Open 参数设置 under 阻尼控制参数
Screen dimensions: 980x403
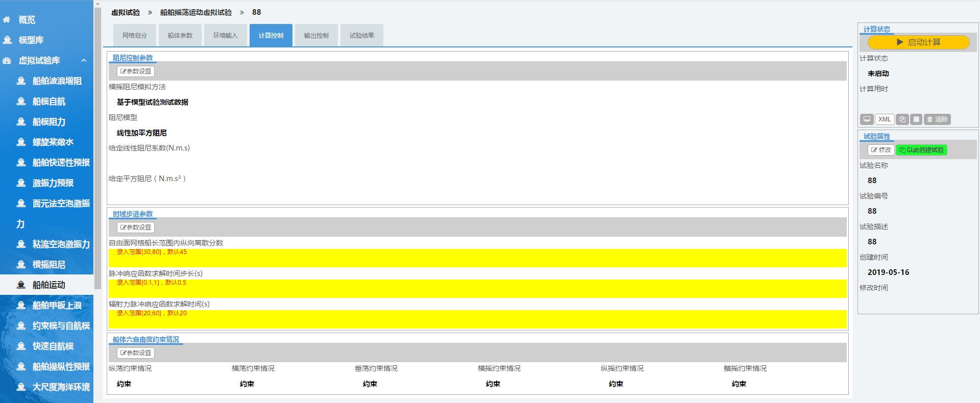pos(136,71)
